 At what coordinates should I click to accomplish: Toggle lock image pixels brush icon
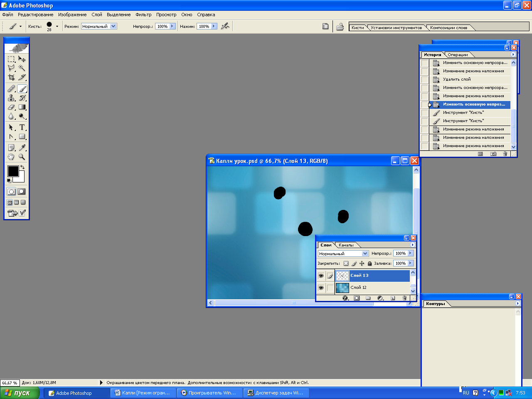354,263
